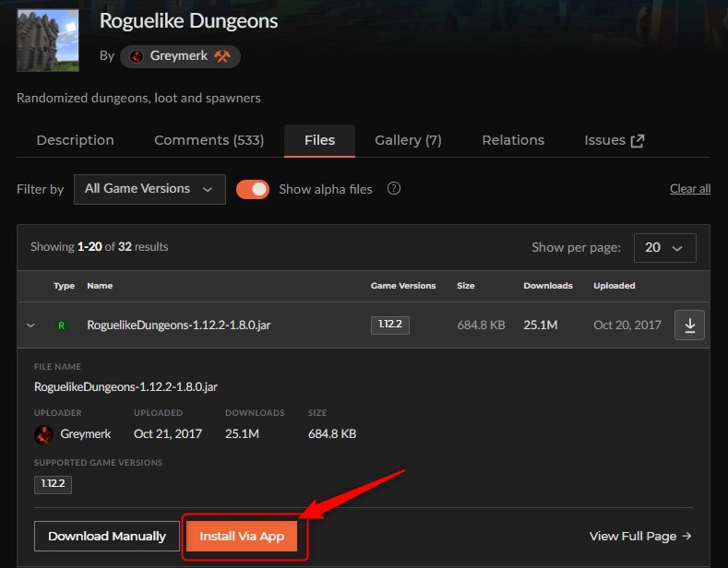Click the Type column header

(x=64, y=286)
